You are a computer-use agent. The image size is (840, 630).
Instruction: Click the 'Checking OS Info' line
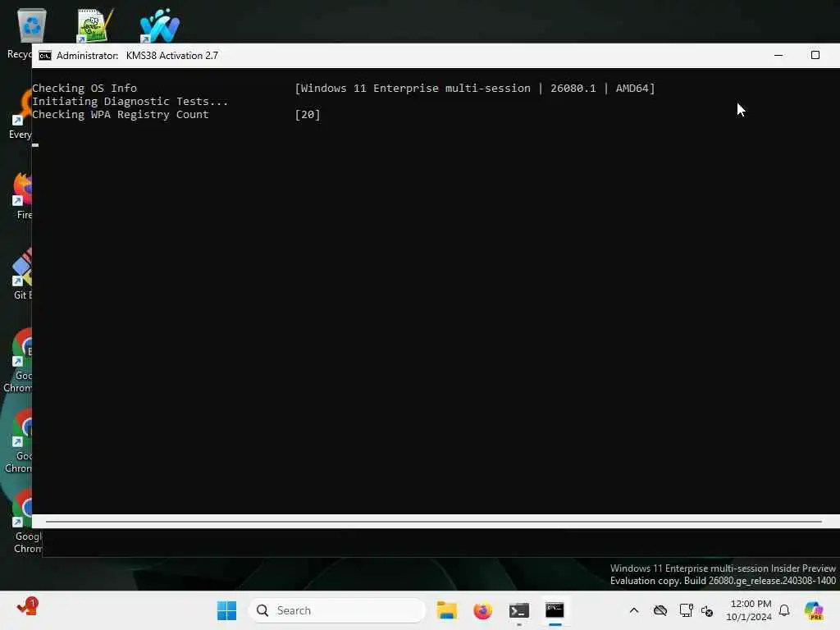pos(84,89)
